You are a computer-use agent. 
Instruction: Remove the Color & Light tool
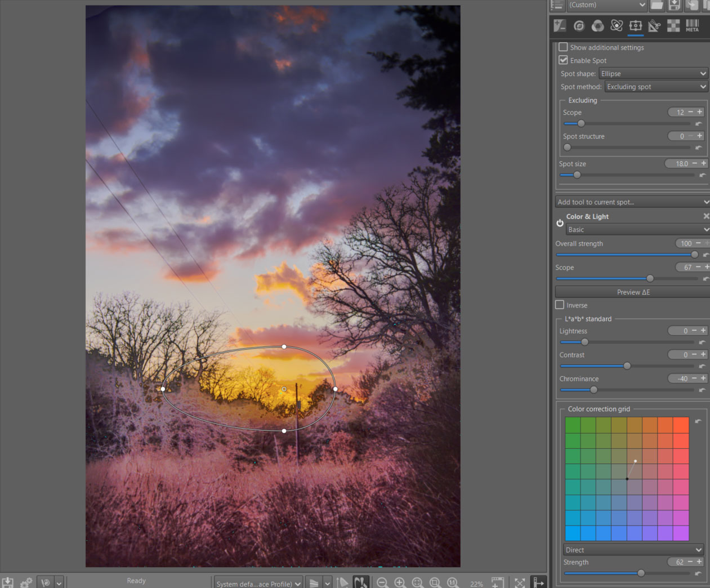pyautogui.click(x=706, y=216)
